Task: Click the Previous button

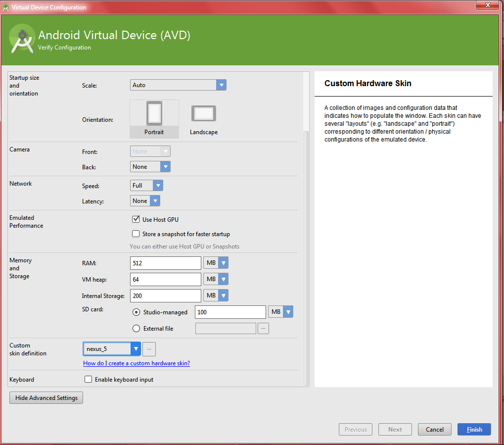Action: pos(356,430)
